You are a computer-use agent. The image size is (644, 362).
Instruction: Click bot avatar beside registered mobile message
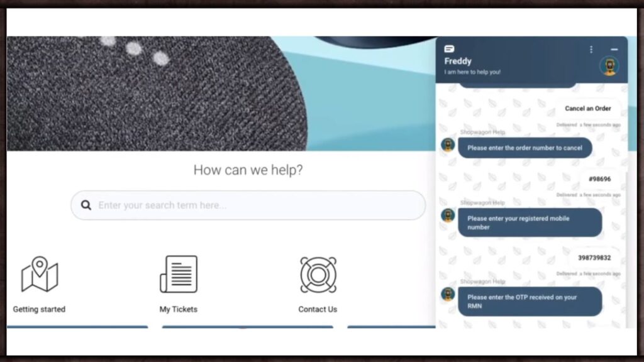tap(448, 216)
